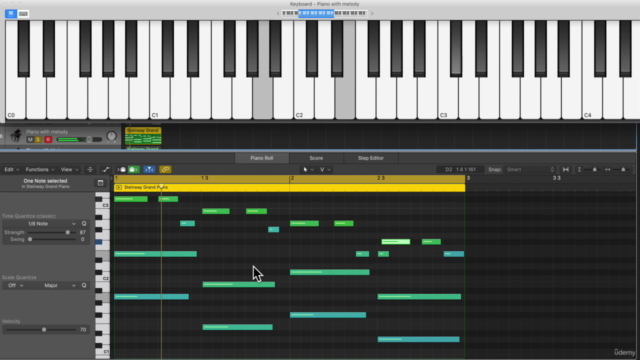Open the Snap Smart dropdown
640x360 pixels.
click(530, 169)
